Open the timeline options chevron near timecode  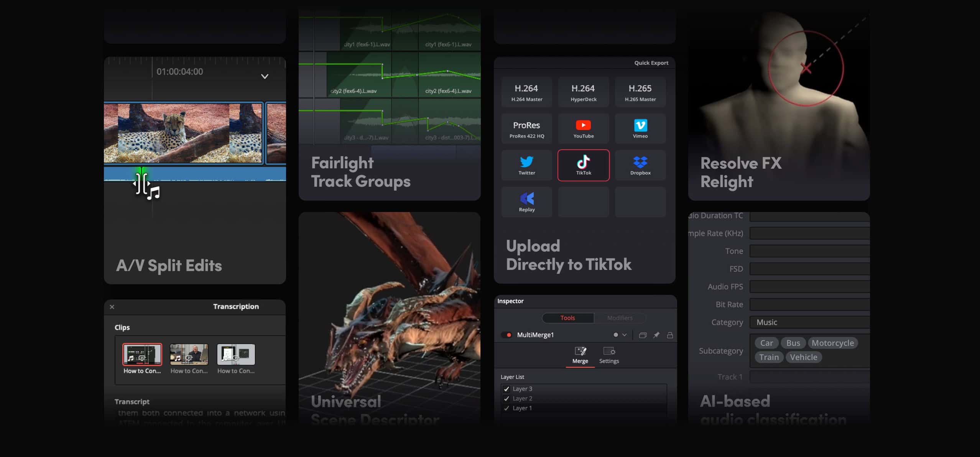265,76
